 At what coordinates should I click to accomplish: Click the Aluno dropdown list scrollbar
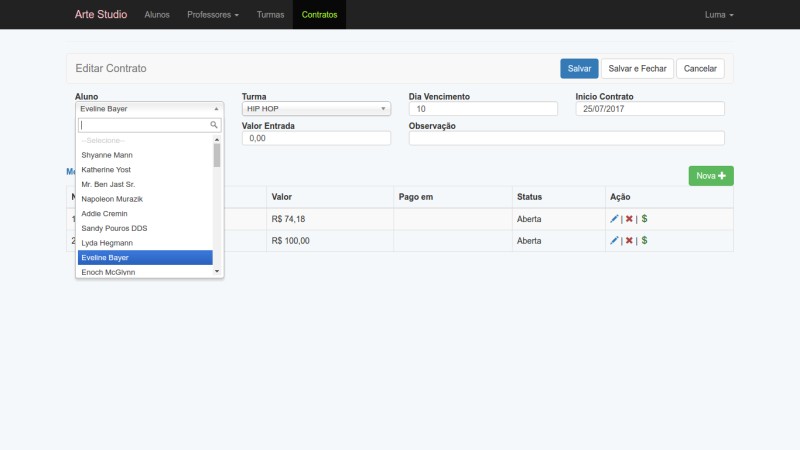coord(217,155)
